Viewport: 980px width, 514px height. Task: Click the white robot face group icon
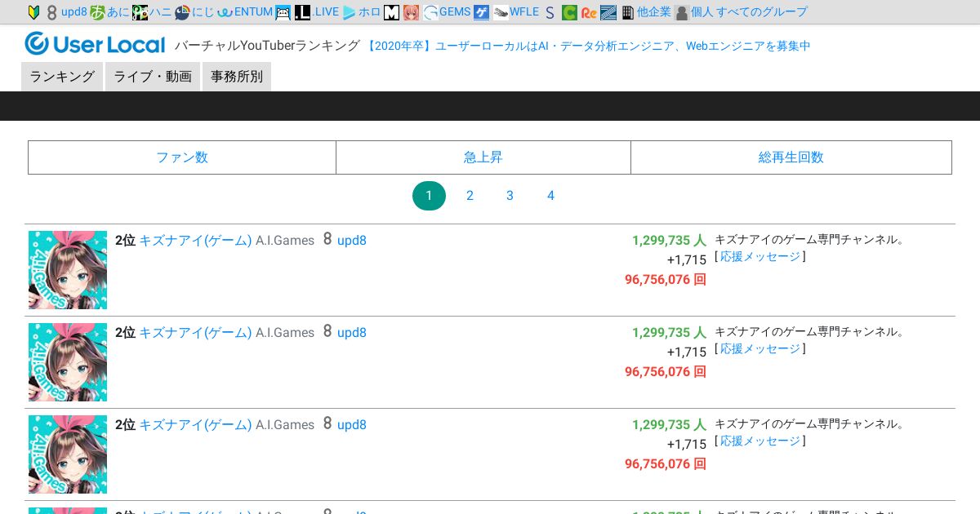283,12
